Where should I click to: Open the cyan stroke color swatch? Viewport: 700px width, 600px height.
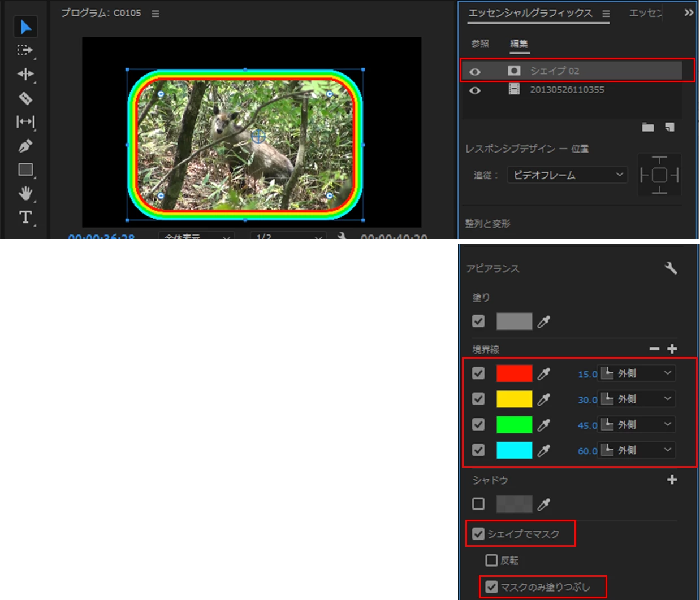point(514,450)
